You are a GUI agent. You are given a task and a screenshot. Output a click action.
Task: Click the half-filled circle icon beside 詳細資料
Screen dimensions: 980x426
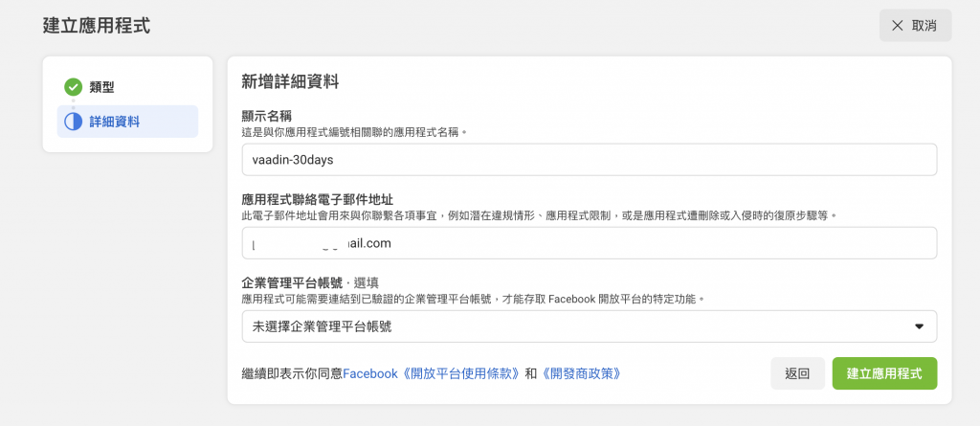coord(73,122)
